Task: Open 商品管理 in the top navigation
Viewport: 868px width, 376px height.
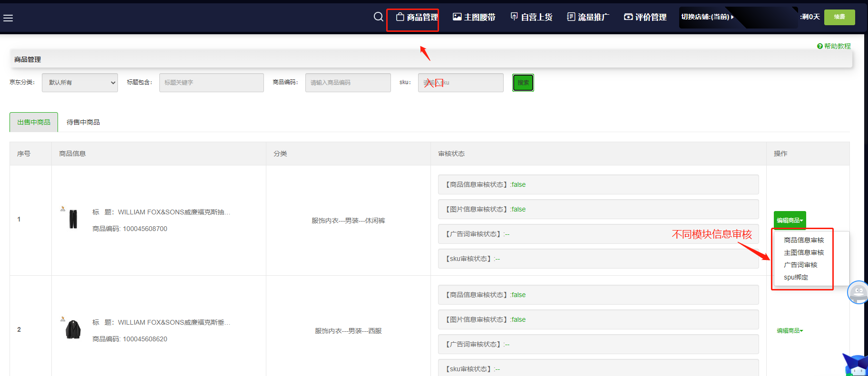Action: (x=417, y=18)
